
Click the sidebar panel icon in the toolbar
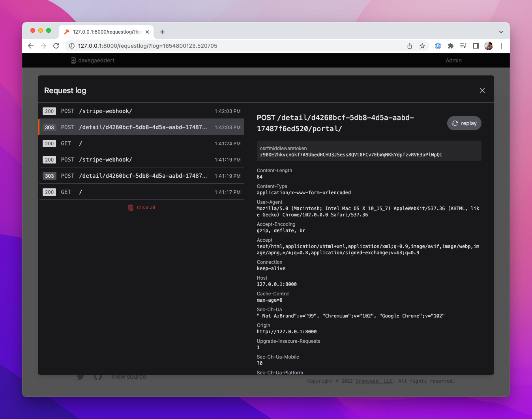point(476,46)
